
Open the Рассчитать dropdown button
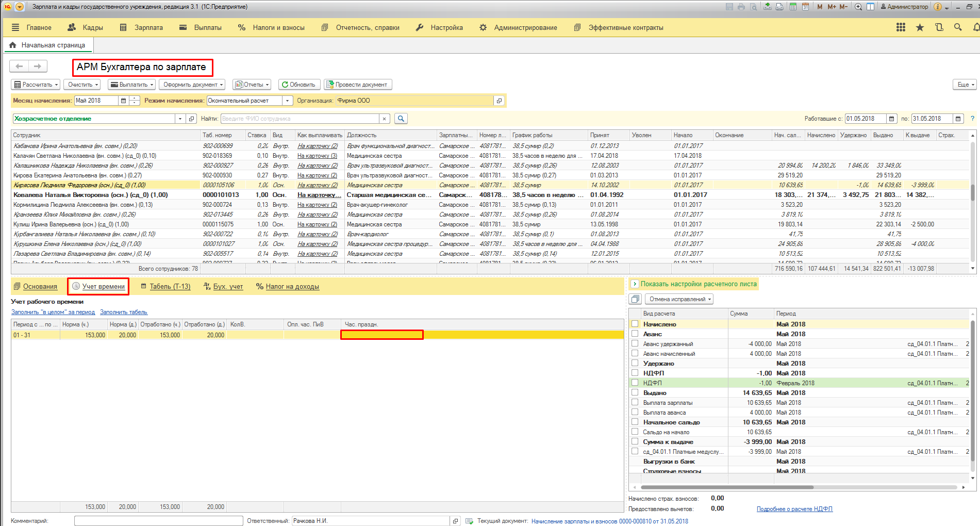point(36,85)
